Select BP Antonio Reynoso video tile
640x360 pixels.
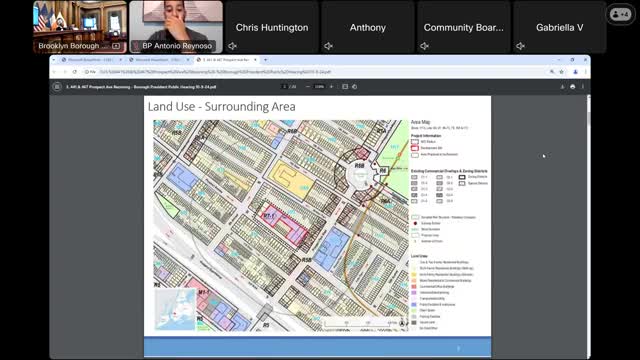click(176, 27)
